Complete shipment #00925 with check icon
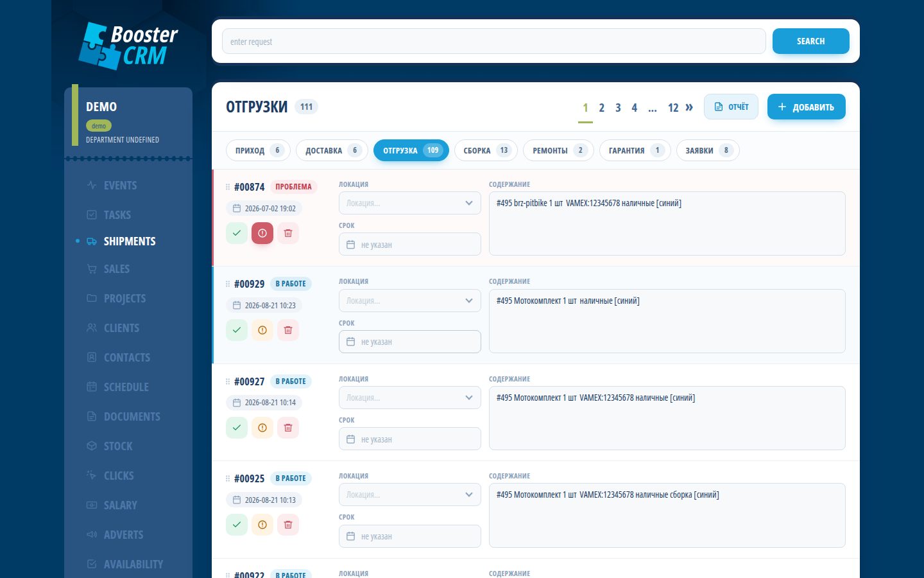Screen dimensions: 924x578 coord(237,525)
